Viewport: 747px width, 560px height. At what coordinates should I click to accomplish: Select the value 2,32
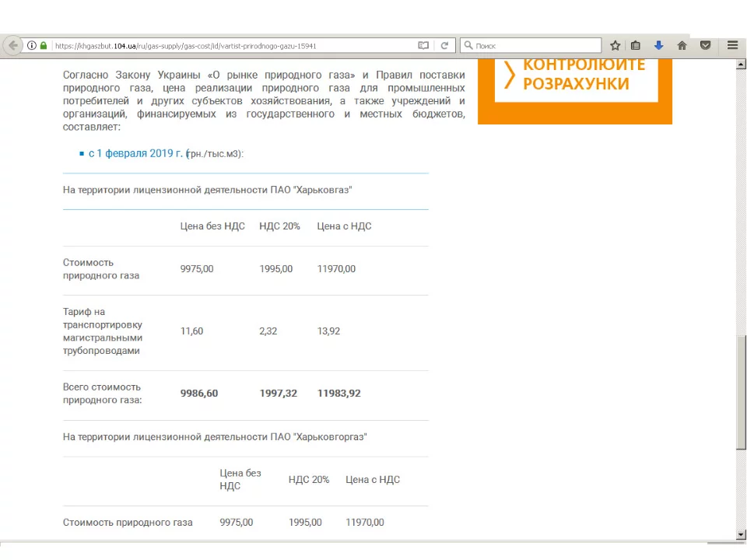click(268, 331)
